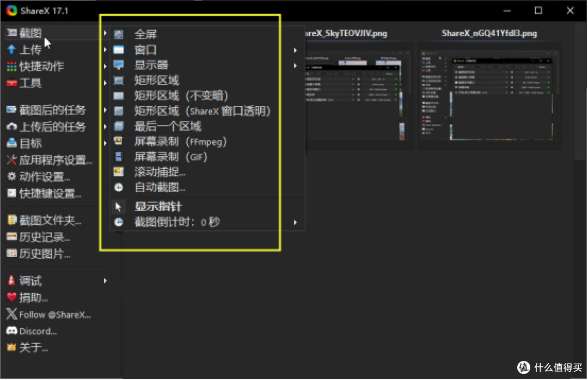Click the 最后一个区域 icon

coord(119,126)
